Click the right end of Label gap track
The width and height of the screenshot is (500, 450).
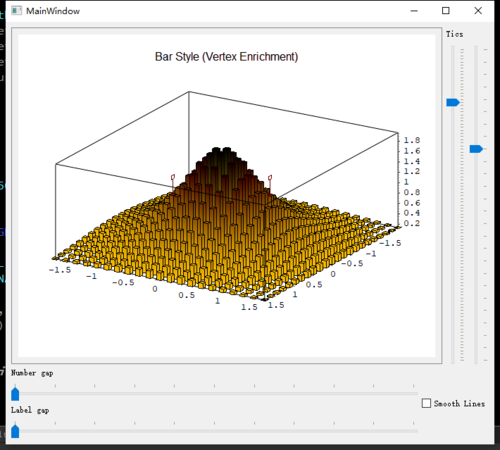tap(415, 431)
